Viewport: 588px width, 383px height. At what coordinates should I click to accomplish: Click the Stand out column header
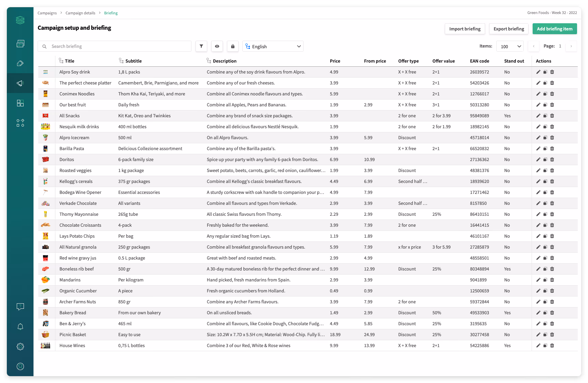tap(514, 61)
